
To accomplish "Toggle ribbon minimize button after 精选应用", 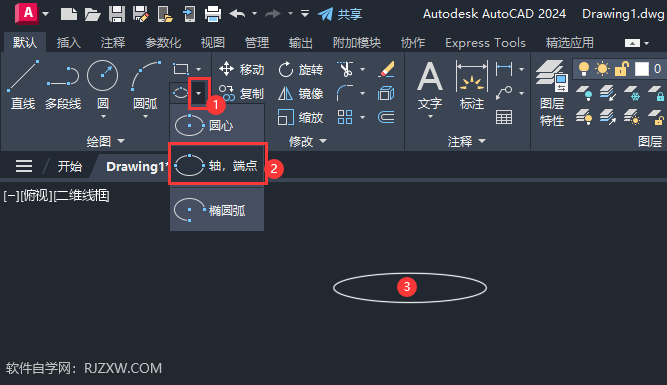I will [x=632, y=43].
